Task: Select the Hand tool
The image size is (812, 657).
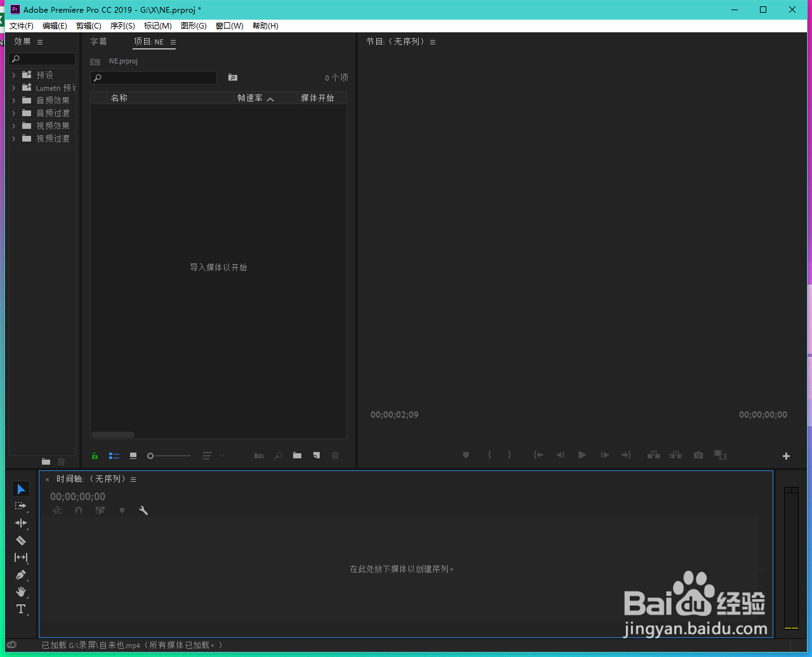Action: (21, 592)
